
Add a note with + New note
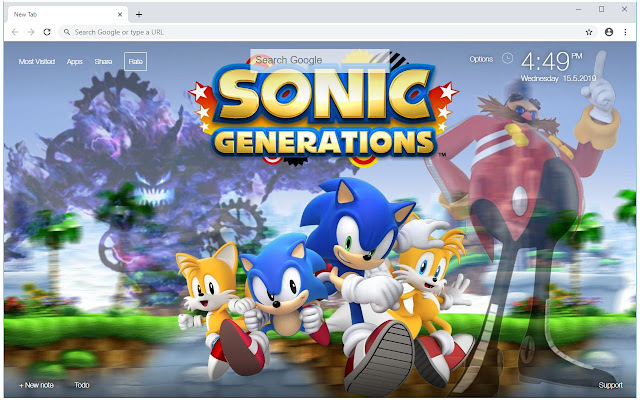click(x=36, y=385)
